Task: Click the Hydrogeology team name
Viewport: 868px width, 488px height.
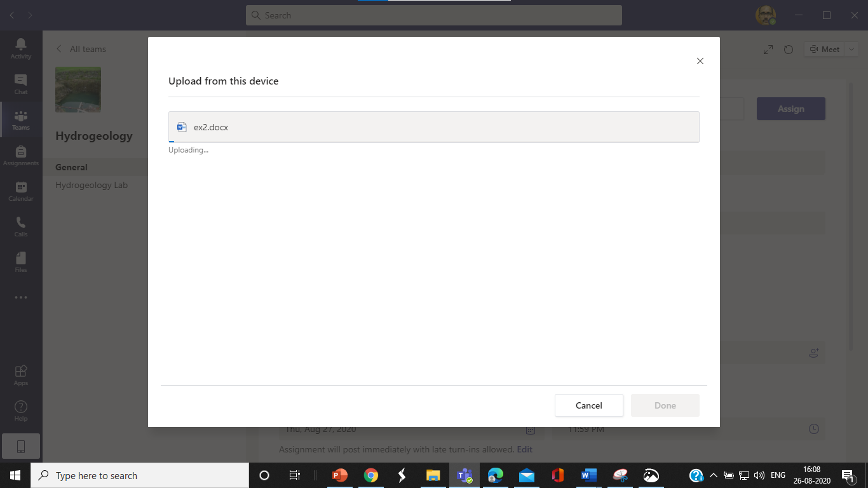Action: [94, 136]
